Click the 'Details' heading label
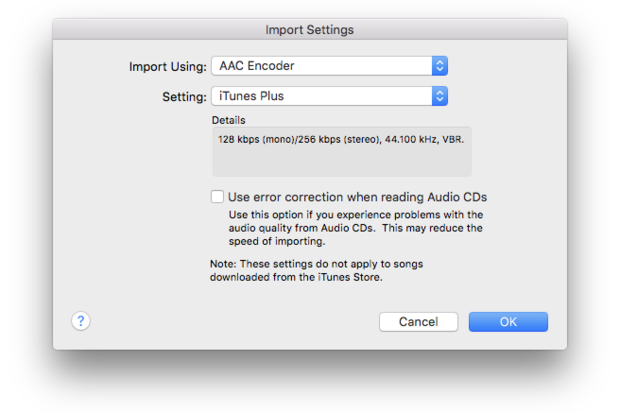 227,120
